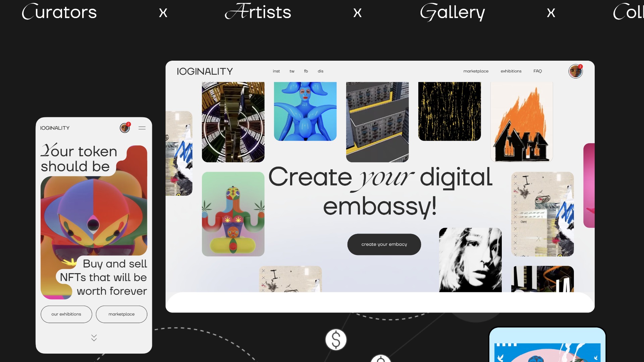The image size is (644, 362).
Task: Click the our exhibitions button
Action: (x=66, y=314)
